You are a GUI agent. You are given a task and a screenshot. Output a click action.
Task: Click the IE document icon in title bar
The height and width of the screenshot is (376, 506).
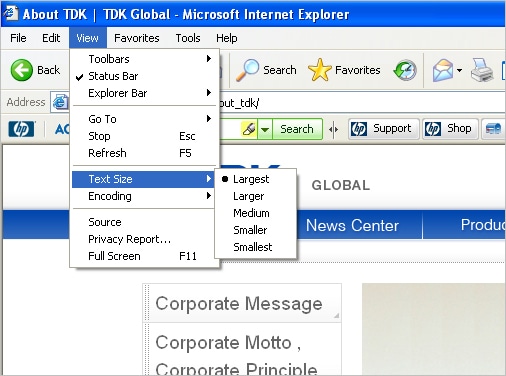10,13
